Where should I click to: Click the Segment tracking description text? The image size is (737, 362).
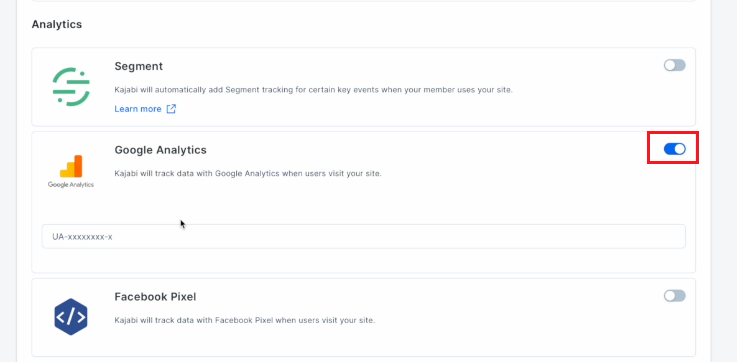[314, 89]
